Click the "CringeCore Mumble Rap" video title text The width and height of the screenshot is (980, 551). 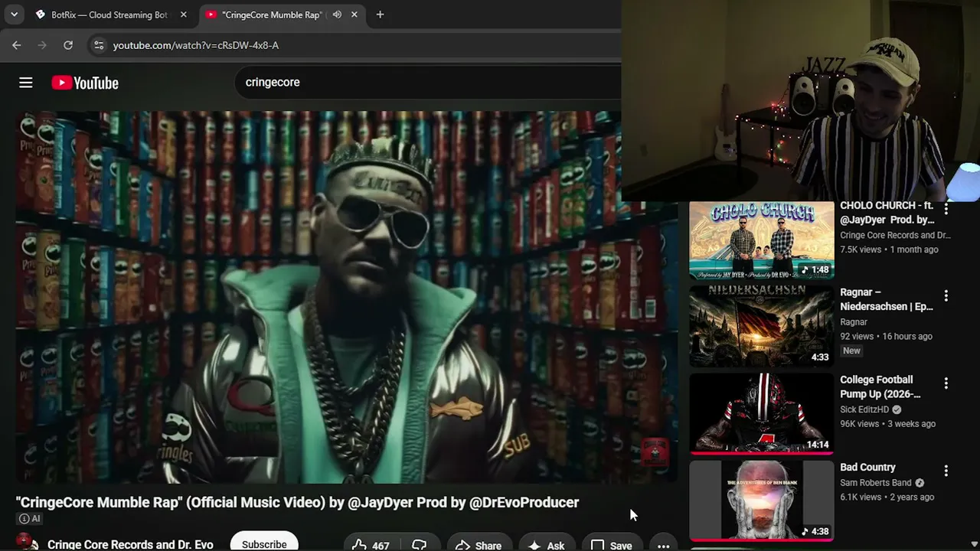[298, 502]
